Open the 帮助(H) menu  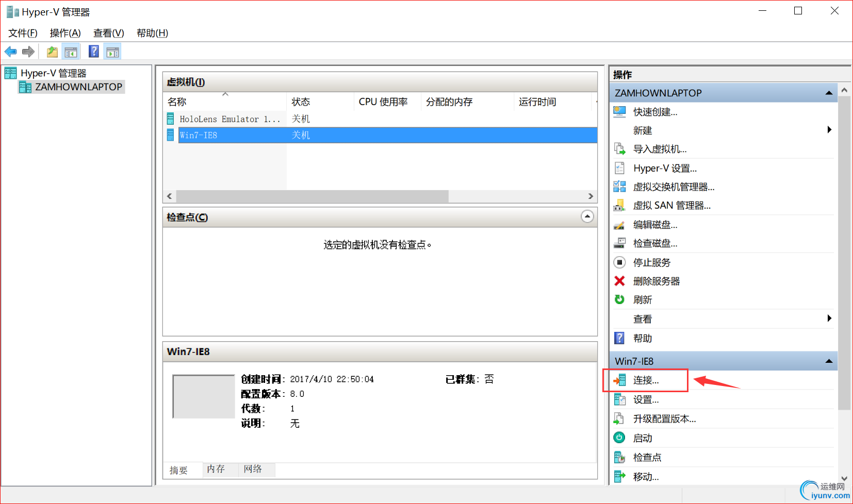153,33
